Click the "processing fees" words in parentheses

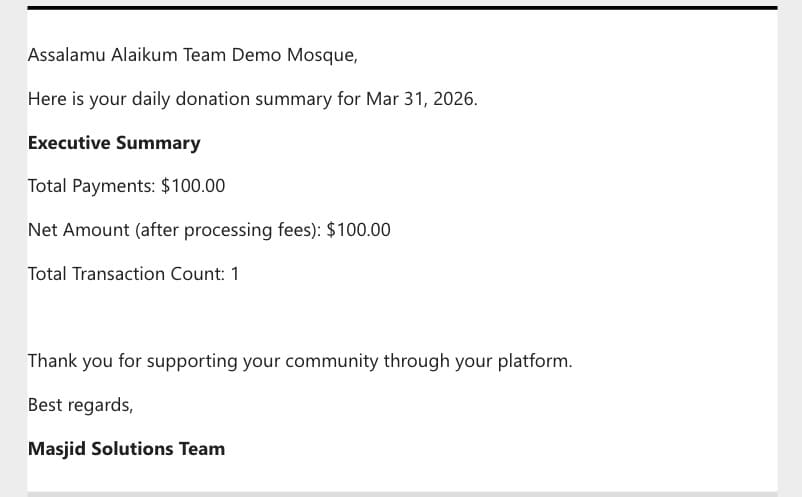[x=249, y=230]
